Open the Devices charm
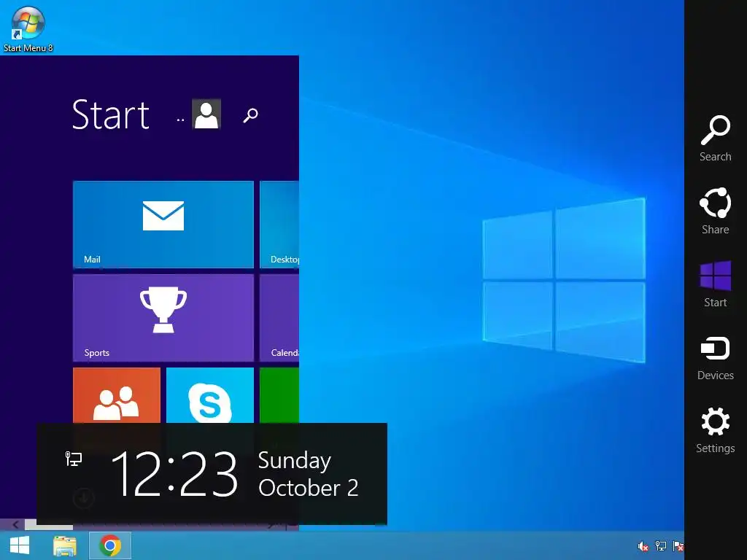Screen dimensions: 747x560 [x=715, y=357]
